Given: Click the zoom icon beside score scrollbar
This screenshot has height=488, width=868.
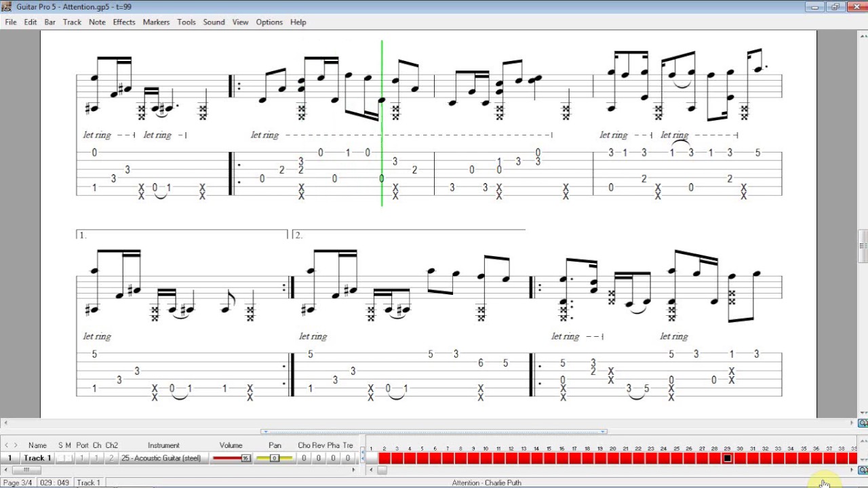Looking at the screenshot, I should [x=863, y=423].
